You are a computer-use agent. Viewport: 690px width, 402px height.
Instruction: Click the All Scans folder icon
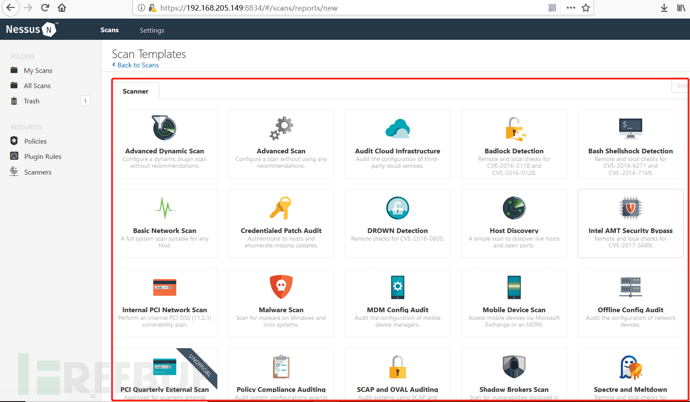14,85
